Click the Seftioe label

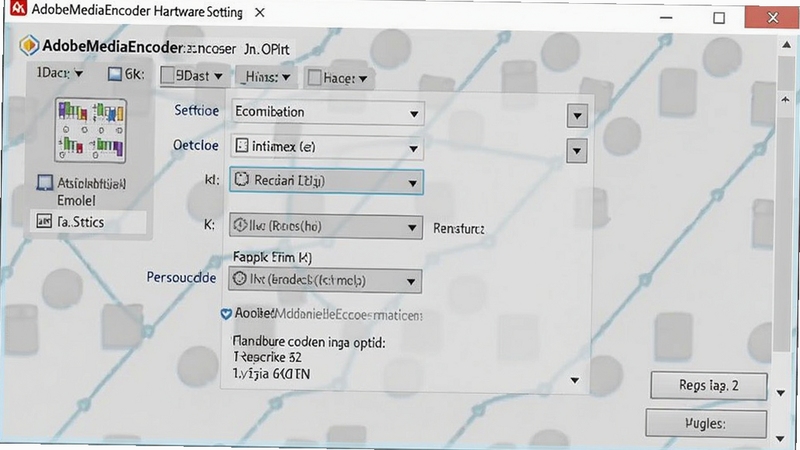click(196, 110)
